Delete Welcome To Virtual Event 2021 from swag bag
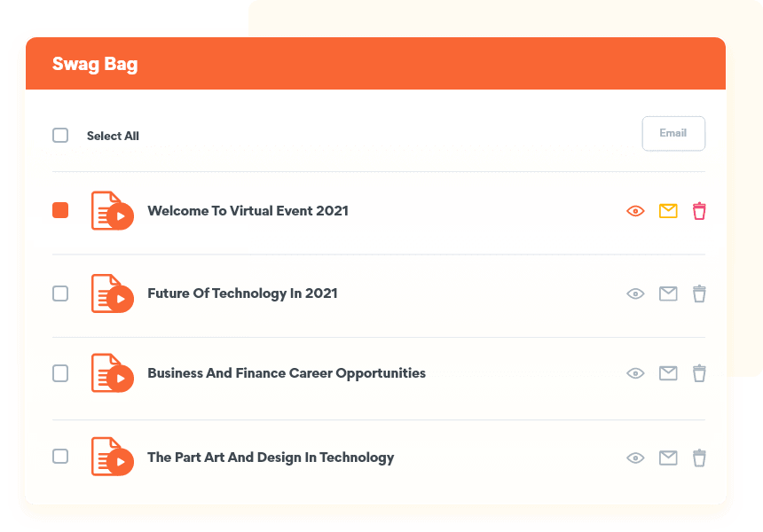Screen dimensions: 763x532 click(x=699, y=211)
